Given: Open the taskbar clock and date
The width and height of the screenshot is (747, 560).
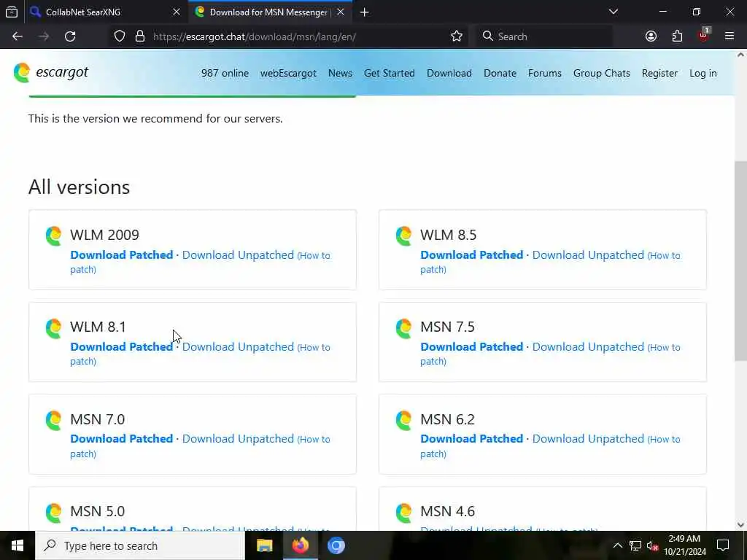Looking at the screenshot, I should 684,545.
